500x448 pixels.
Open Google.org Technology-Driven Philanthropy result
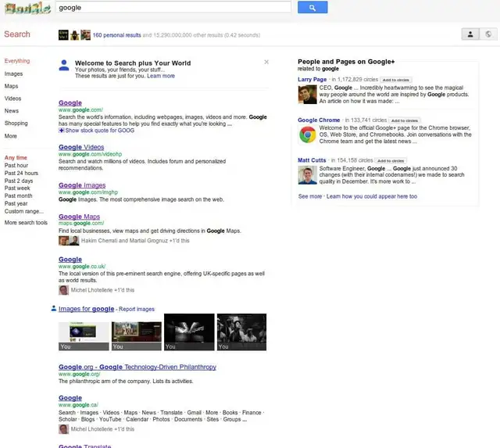click(137, 367)
